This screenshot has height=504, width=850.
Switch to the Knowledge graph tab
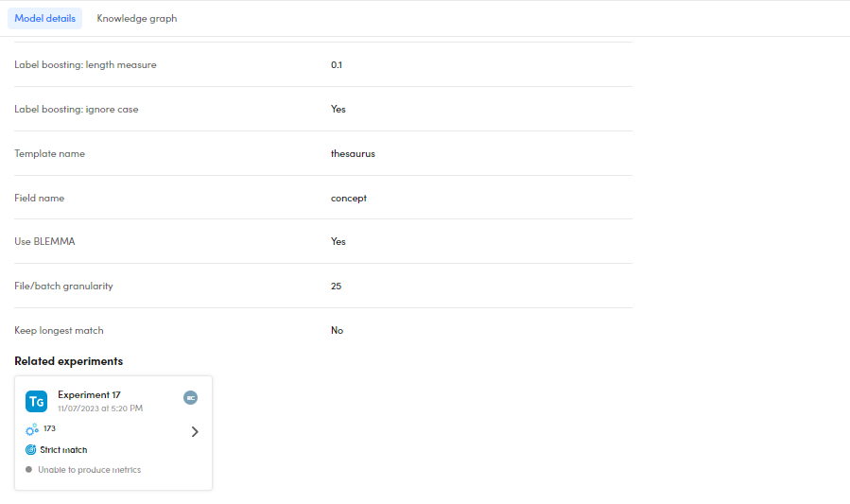pos(137,19)
